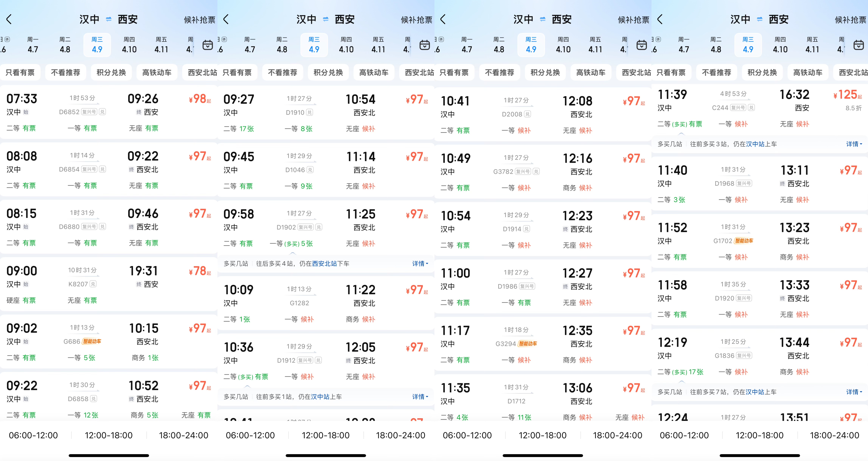The width and height of the screenshot is (868, 461).
Task: Tap the 复兴号 badge beside train D6852
Action: [x=89, y=112]
